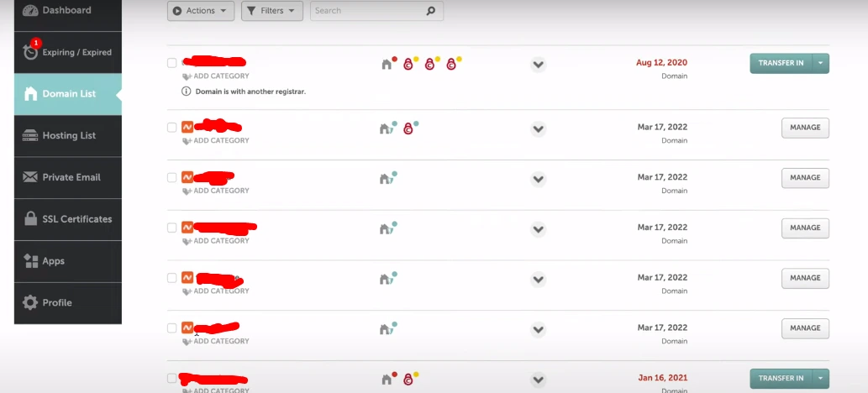Tick the checkbox of the Jan 16, 2021 domain
This screenshot has width=868, height=393.
click(171, 378)
